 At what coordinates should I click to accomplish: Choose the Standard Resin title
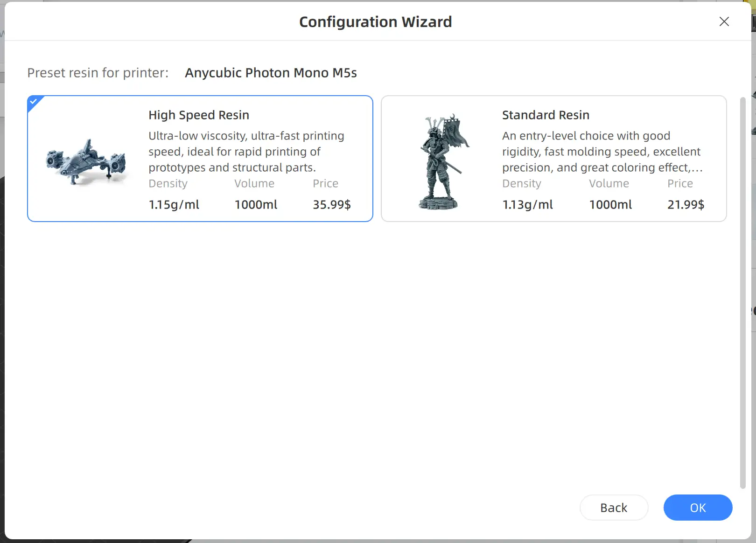(546, 115)
